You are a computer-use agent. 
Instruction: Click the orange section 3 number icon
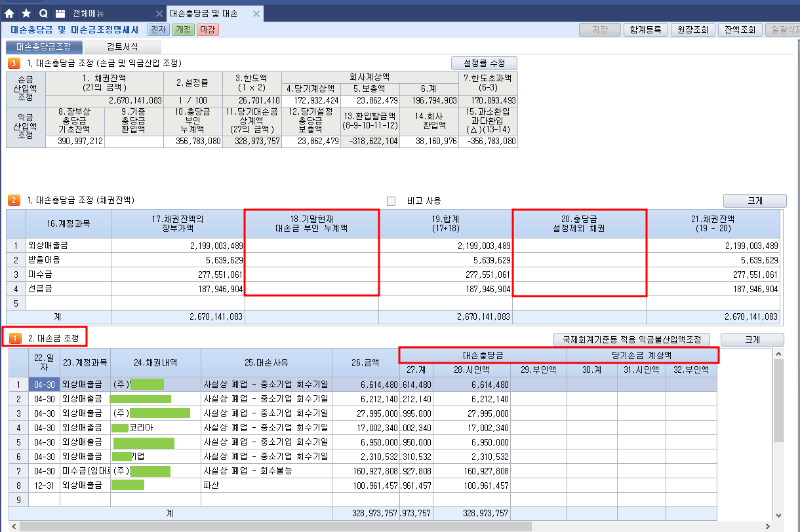point(13,64)
